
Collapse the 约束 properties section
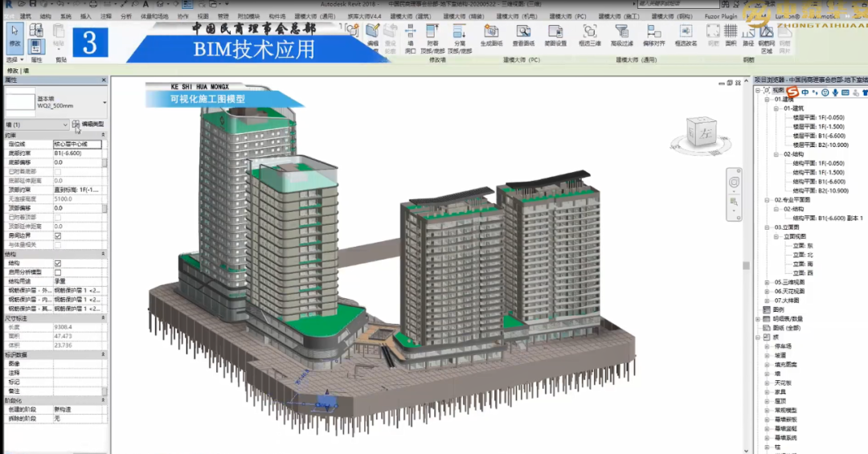[x=104, y=135]
